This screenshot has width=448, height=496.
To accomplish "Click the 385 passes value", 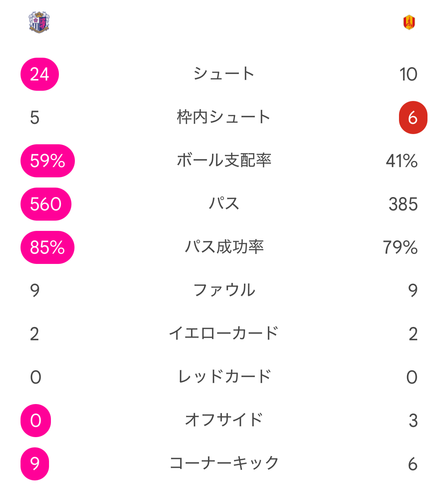I will click(x=403, y=204).
